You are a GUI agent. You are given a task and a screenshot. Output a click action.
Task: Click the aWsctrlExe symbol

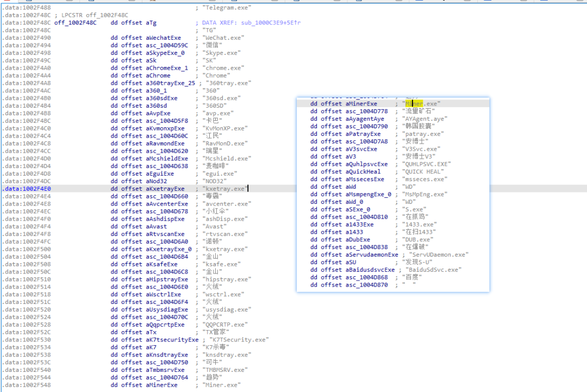[164, 294]
